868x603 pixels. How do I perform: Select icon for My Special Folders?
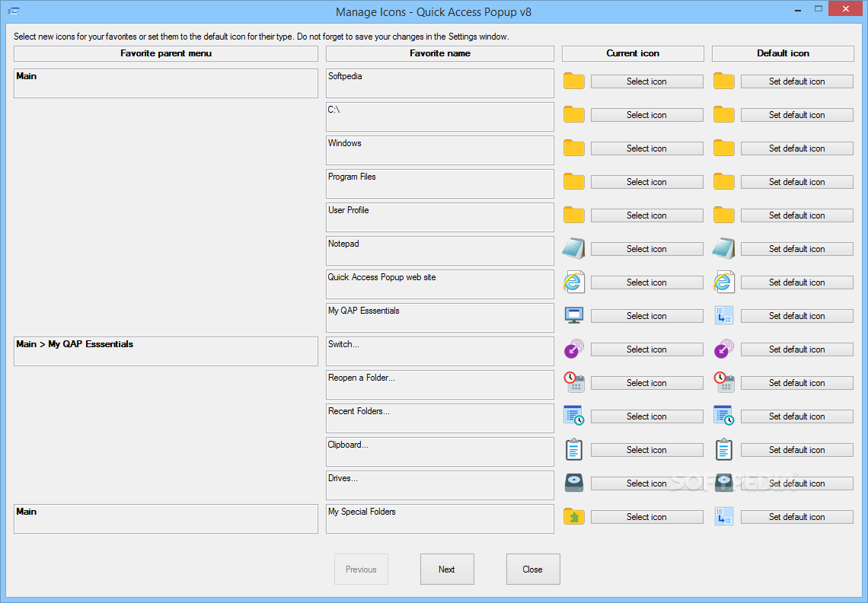(646, 517)
